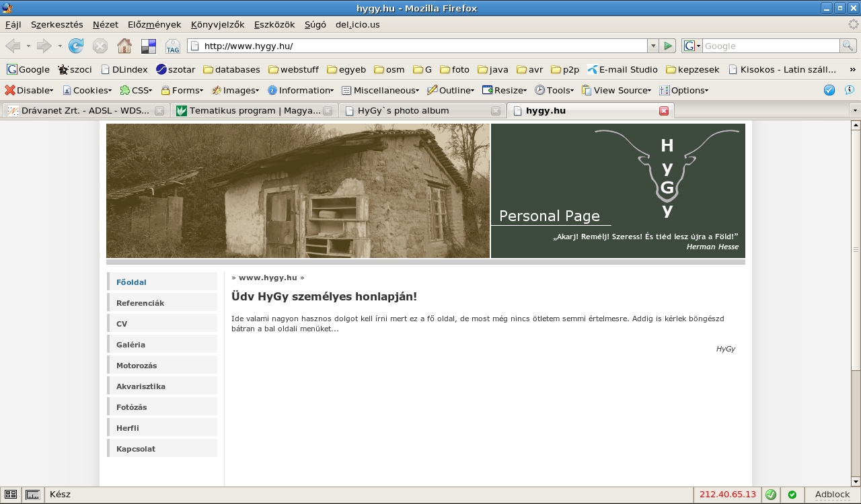861x504 pixels.
Task: Open the Cookies dropdown menu
Action: click(87, 90)
